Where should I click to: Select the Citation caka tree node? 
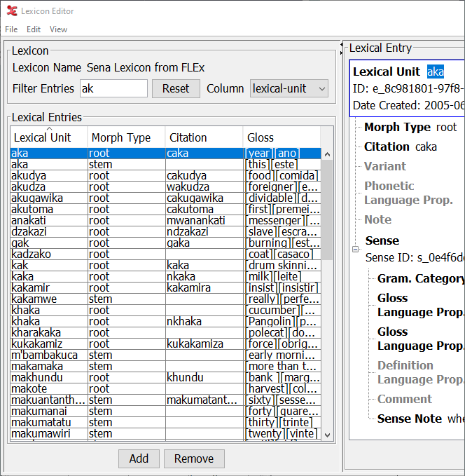coord(401,147)
